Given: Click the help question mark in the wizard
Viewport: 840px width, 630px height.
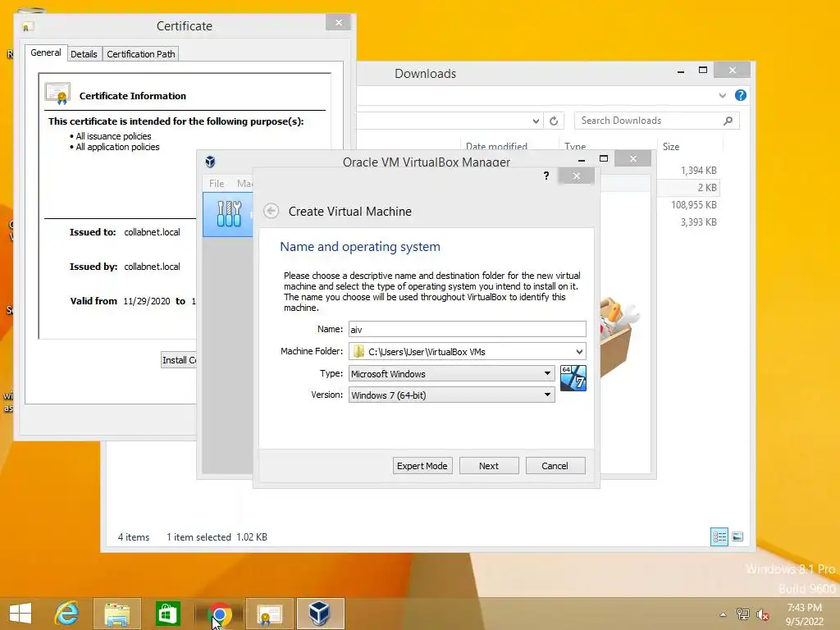Looking at the screenshot, I should [546, 176].
